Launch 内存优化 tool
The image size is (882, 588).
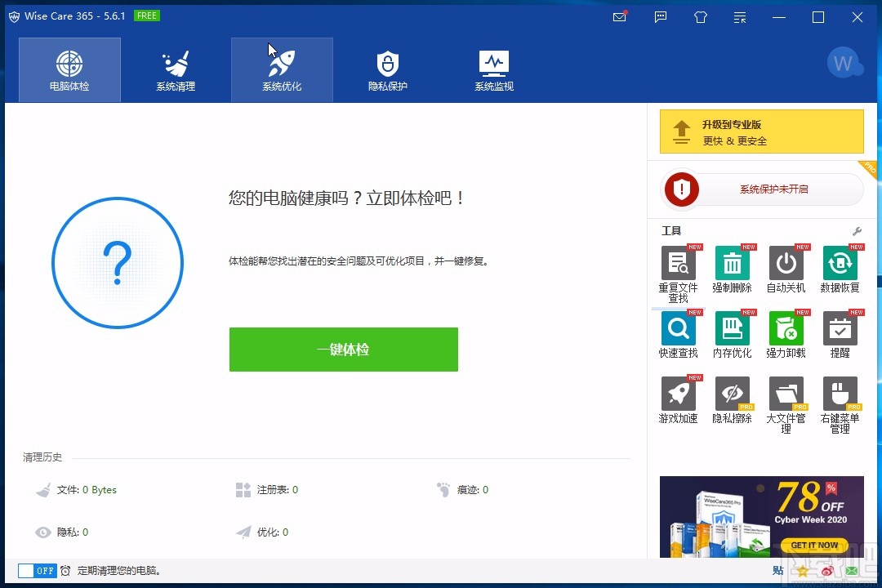coord(732,335)
